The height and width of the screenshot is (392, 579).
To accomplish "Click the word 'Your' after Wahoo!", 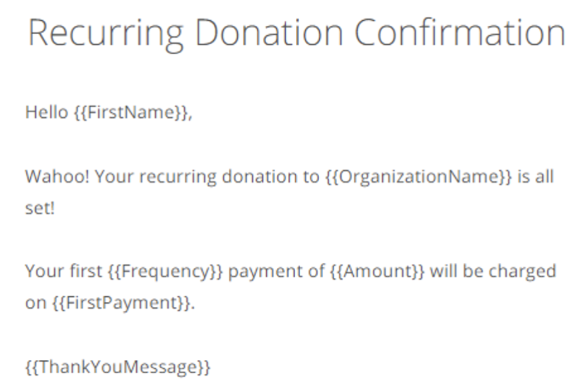I will (114, 176).
